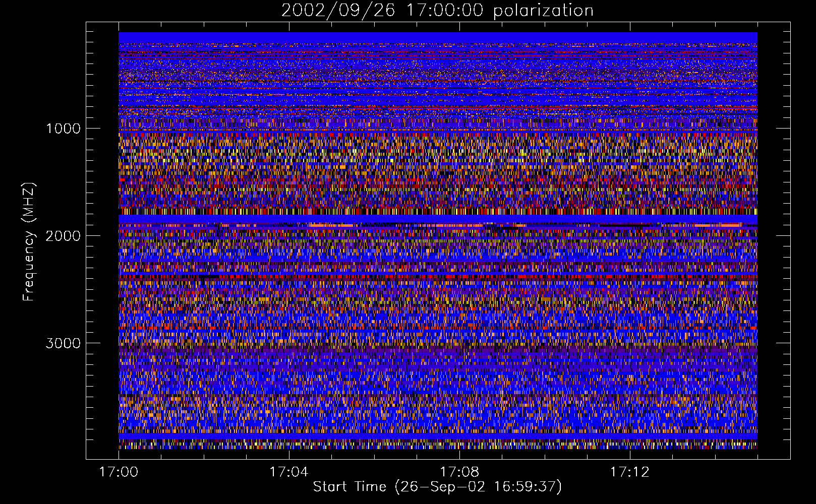Click the 17:12 time tick label
Image resolution: width=816 pixels, height=504 pixels.
coord(629,472)
